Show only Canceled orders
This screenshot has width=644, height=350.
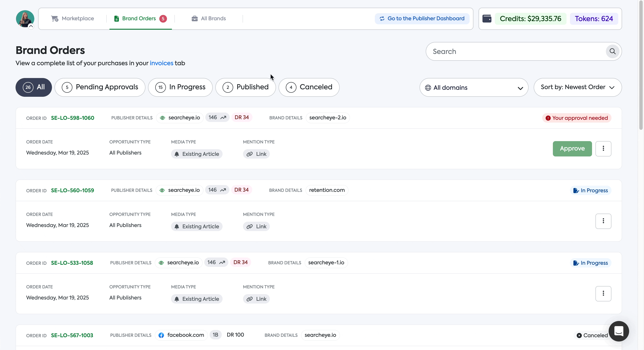(309, 87)
